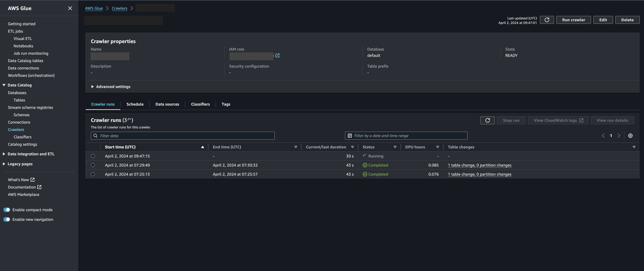This screenshot has width=644, height=271.
Task: Click View CloudWatch logs button
Action: point(558,120)
